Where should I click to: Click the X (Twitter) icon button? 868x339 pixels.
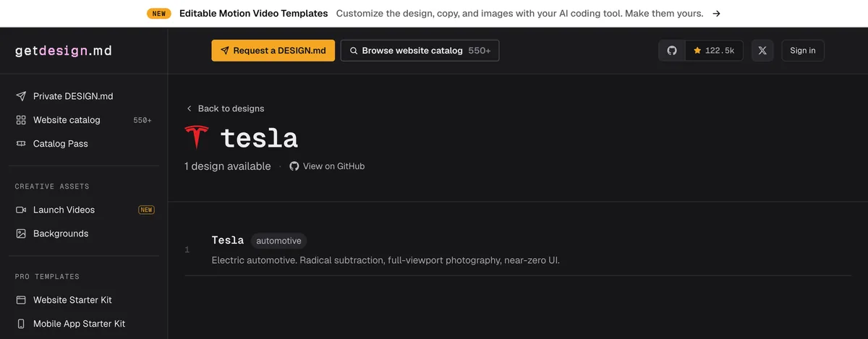762,51
